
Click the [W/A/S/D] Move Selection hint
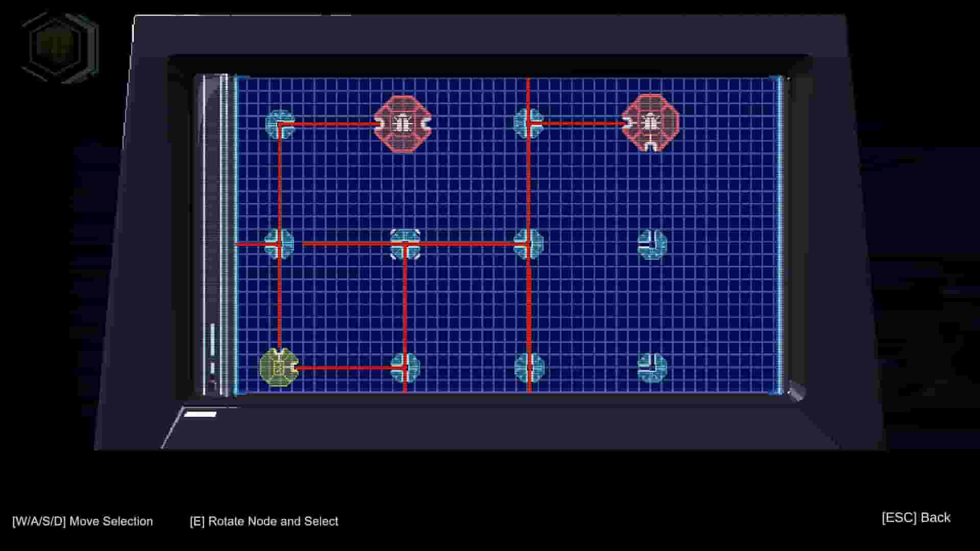[83, 521]
